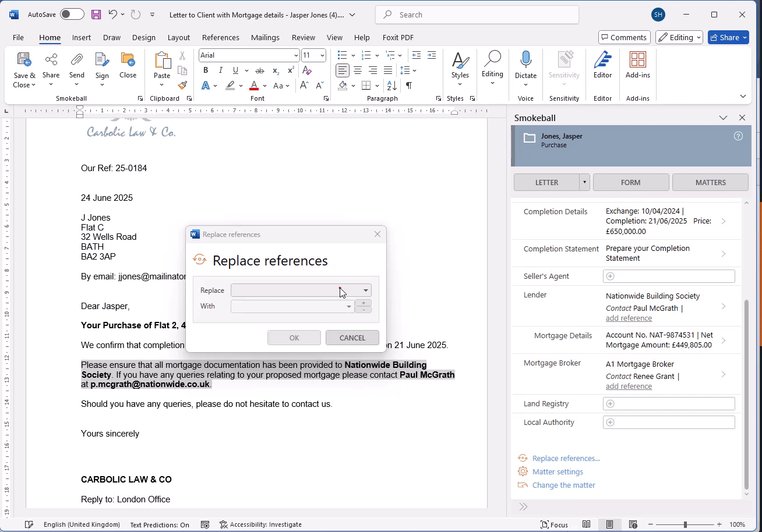Click the Smokeball pane help question mark

tap(738, 136)
